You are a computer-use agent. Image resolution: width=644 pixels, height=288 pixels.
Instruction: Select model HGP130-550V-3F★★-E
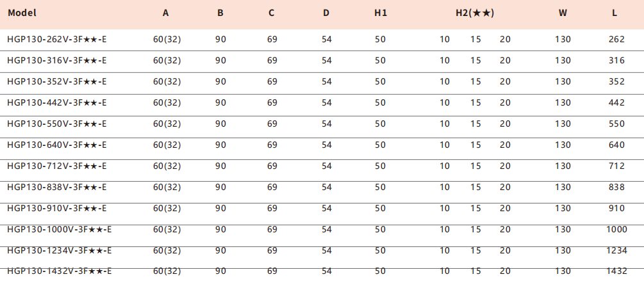tap(57, 124)
